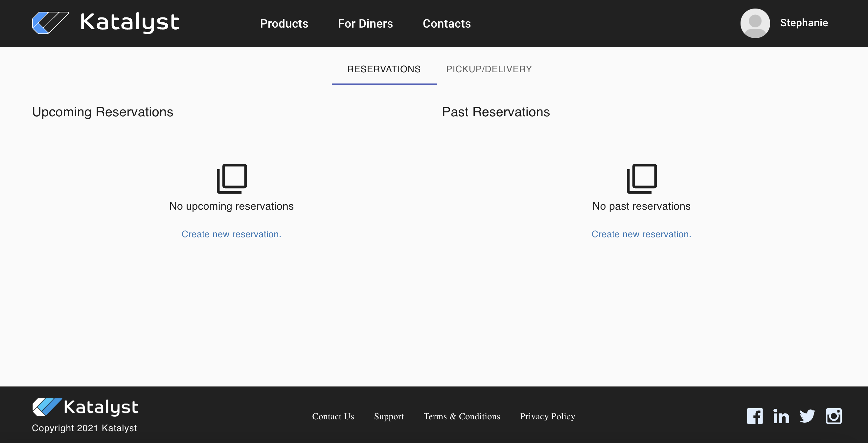Screen dimensions: 868x443
Task: Select the Reservations tab
Action: click(384, 69)
